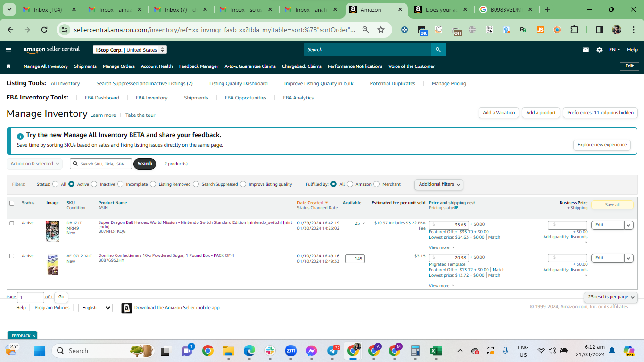Launch Microsoft Edge from the taskbar
This screenshot has height=362, width=644.
click(x=249, y=351)
